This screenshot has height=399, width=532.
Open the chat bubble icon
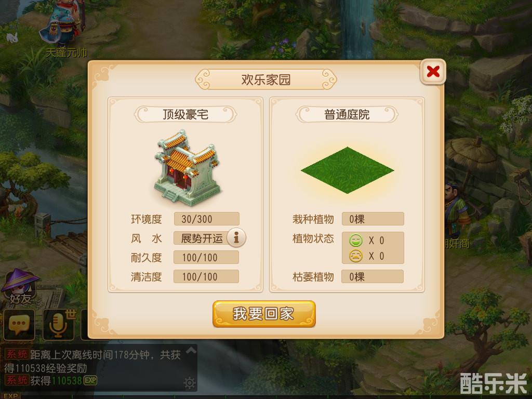pyautogui.click(x=19, y=325)
